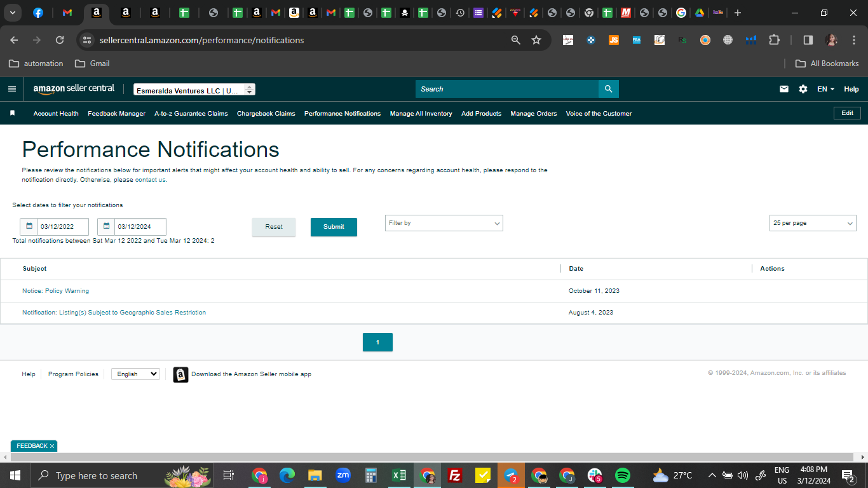Click the bookmark flag icon in nav bar
This screenshot has width=868, height=488.
pyautogui.click(x=12, y=113)
